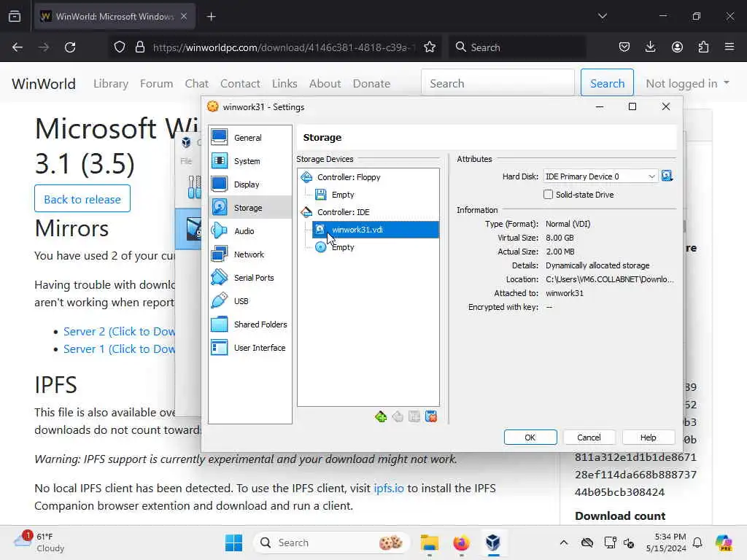This screenshot has height=560, width=747.
Task: Click the Server 1 download link
Action: (119, 349)
